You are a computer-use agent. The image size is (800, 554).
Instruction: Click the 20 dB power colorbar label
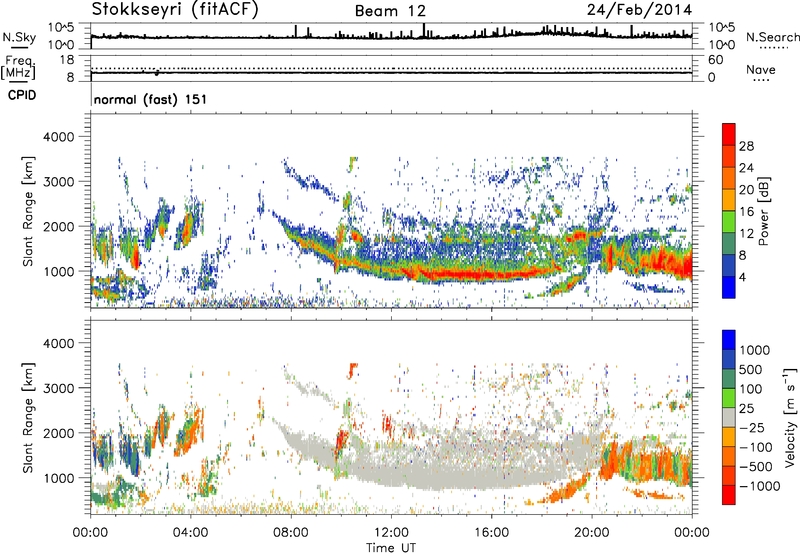tap(746, 190)
